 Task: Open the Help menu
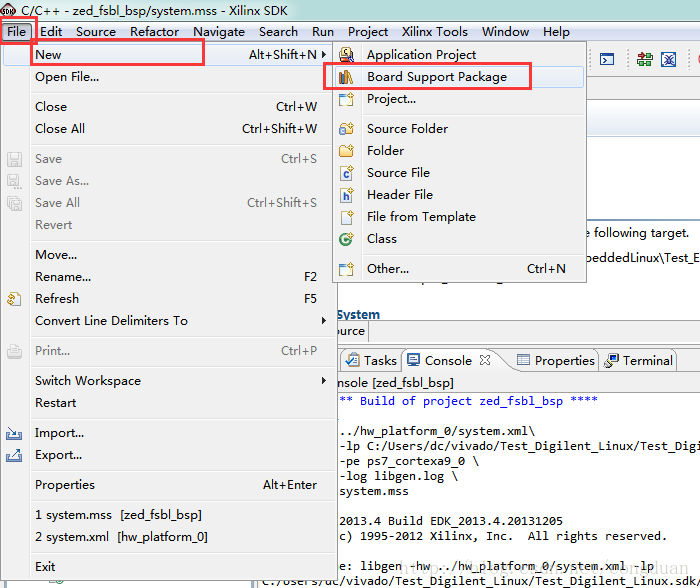tap(556, 32)
